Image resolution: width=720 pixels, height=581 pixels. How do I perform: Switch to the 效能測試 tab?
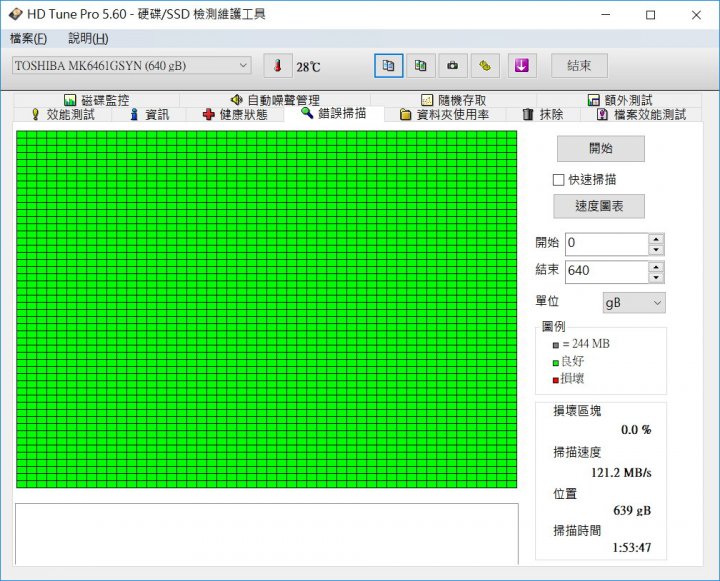tap(62, 114)
